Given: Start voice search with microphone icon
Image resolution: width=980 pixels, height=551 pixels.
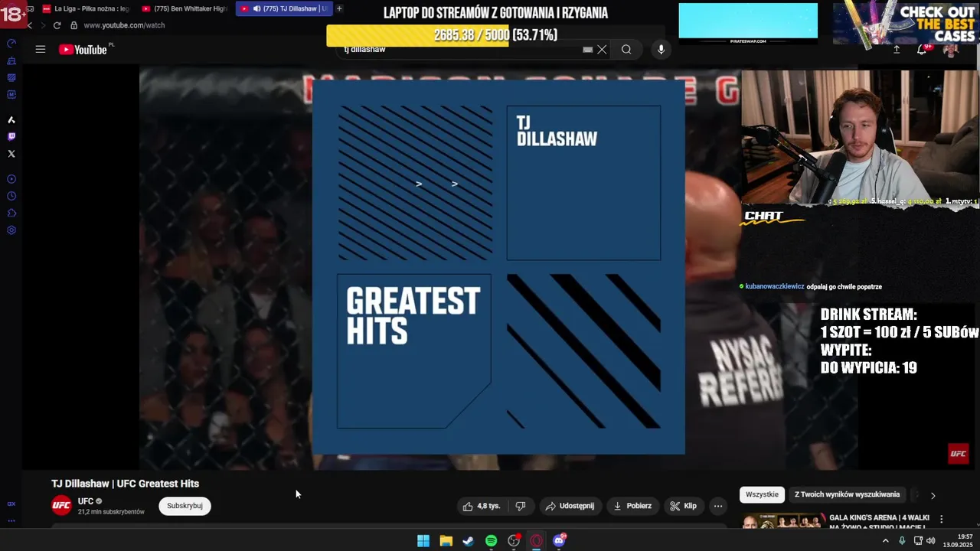Looking at the screenshot, I should click(x=661, y=50).
